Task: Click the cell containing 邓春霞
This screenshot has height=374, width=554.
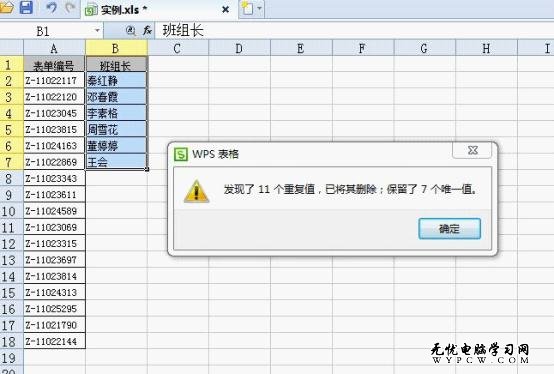Action: click(116, 97)
